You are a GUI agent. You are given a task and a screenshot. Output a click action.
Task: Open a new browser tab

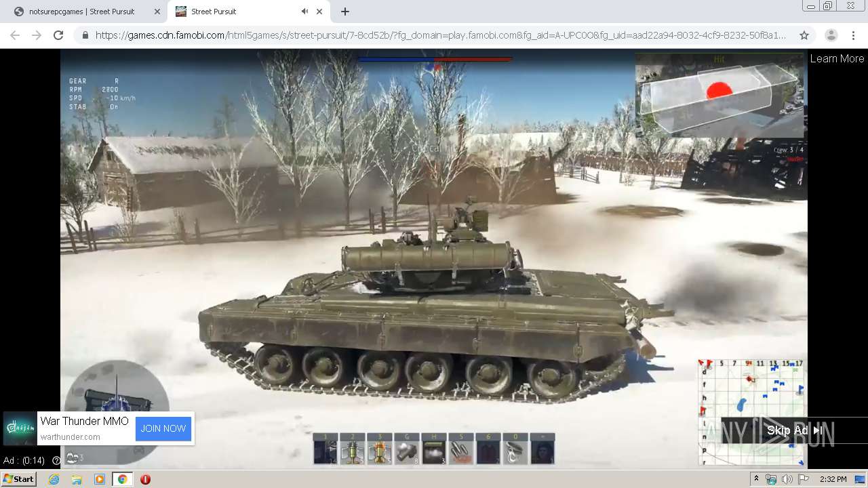pos(345,12)
